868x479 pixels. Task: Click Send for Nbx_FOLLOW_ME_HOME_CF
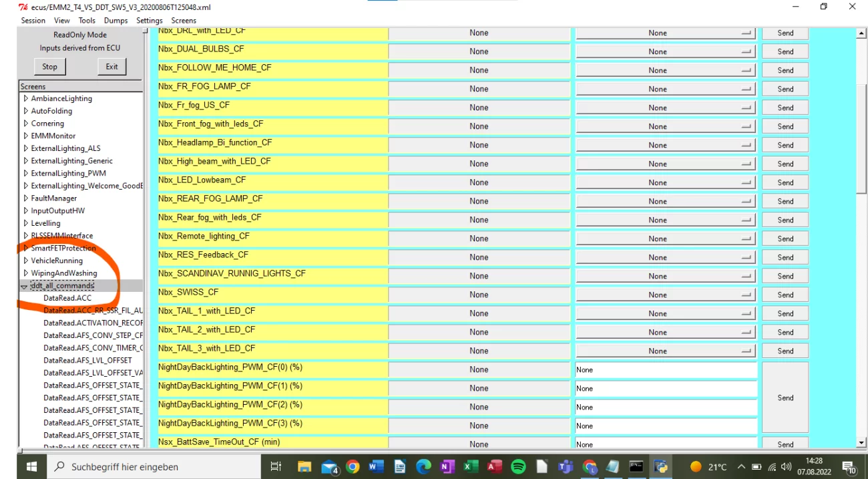[785, 70]
